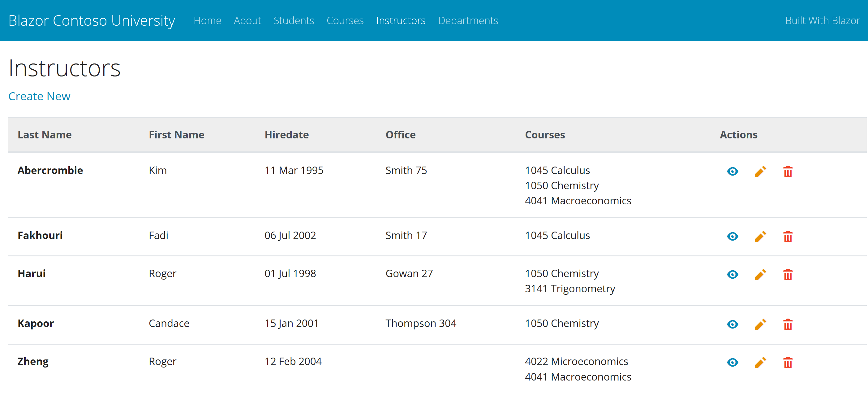Edit Zheng row with pencil icon
The width and height of the screenshot is (868, 396).
760,362
